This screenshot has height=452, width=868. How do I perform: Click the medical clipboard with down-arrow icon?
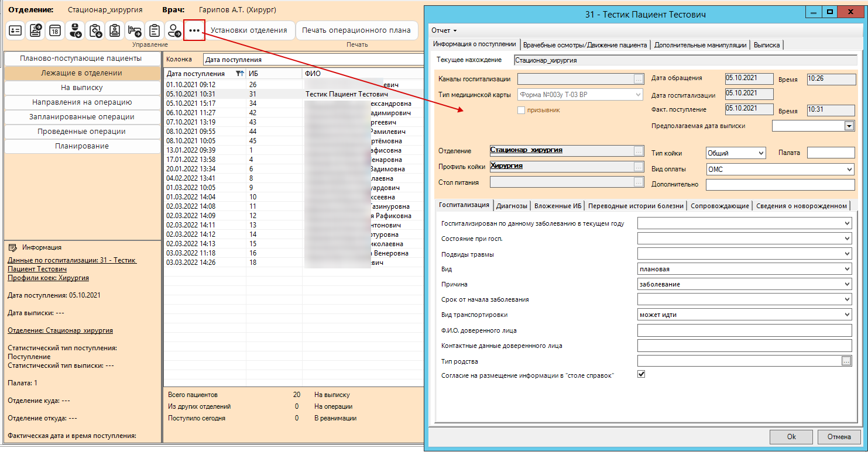(95, 30)
